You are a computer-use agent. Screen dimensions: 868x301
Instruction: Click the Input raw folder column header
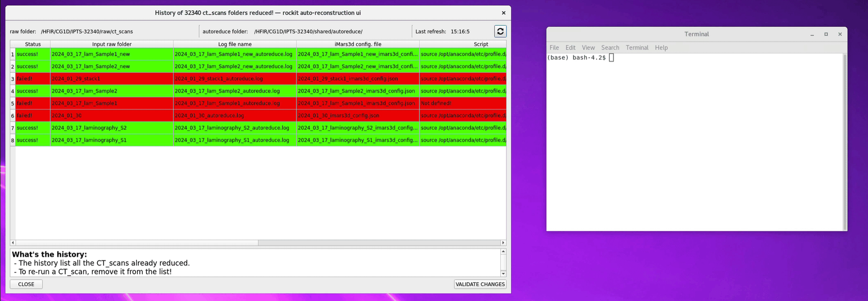coord(112,44)
